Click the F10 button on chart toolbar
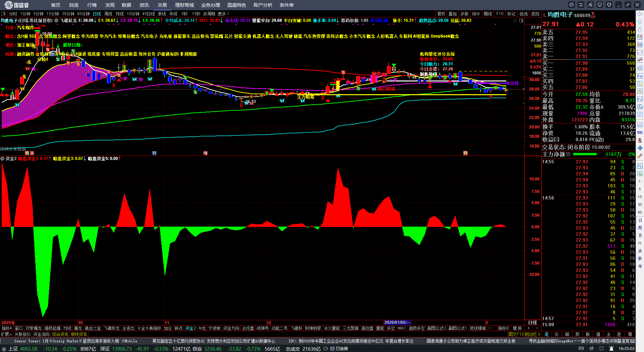 [500, 14]
